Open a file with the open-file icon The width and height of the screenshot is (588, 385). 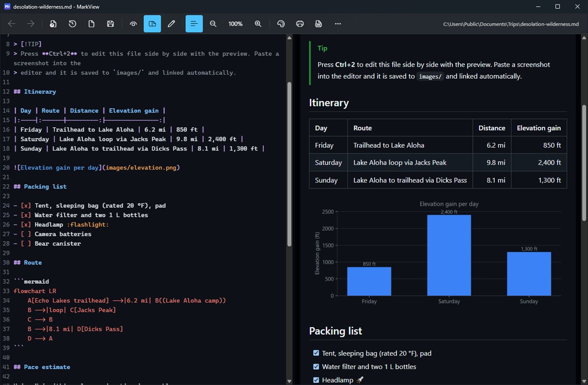click(53, 23)
